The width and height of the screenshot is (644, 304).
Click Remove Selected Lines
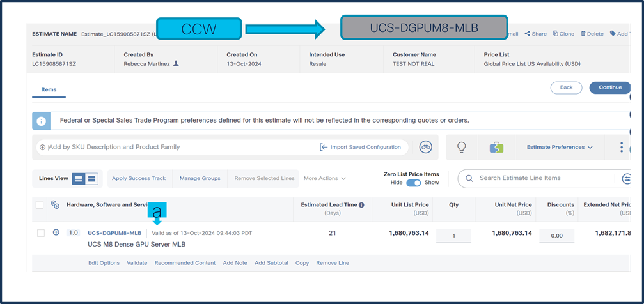(x=265, y=178)
